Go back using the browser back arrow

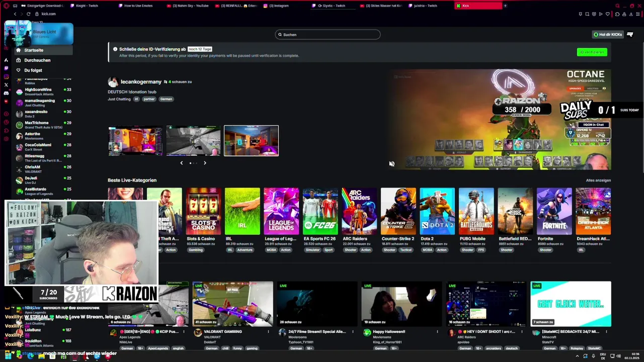(x=15, y=14)
